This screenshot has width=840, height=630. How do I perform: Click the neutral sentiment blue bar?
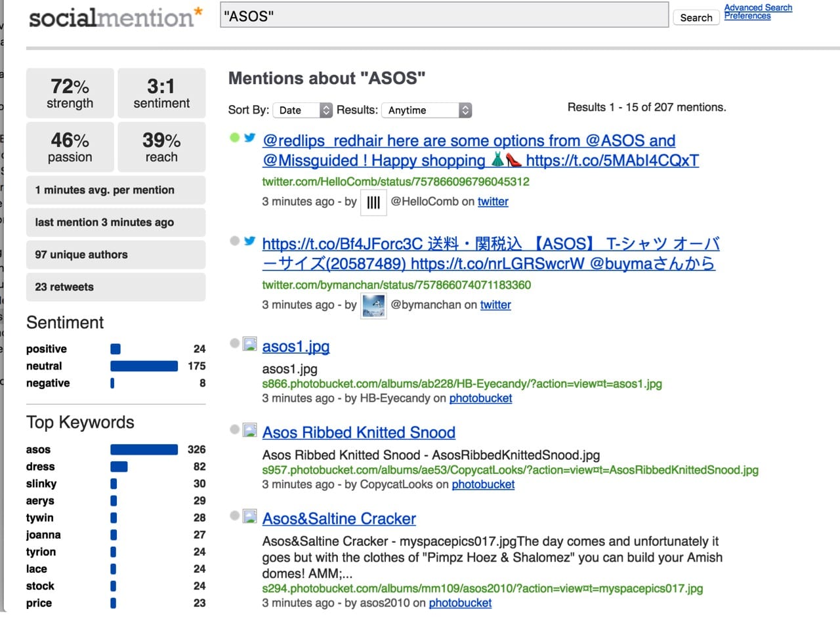144,366
